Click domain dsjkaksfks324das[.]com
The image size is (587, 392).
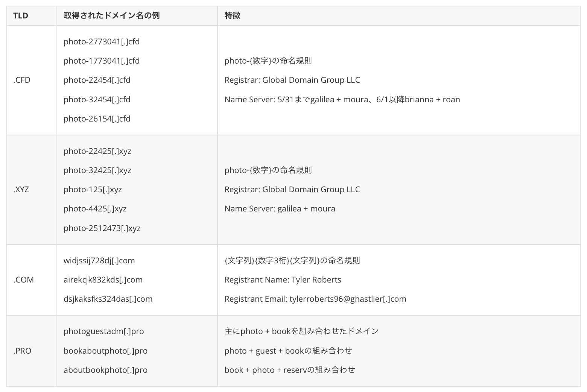tap(108, 299)
